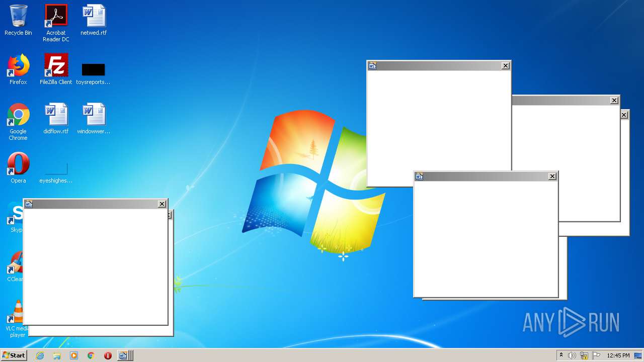Activate the Word taskbar button
Viewport: 644px width, 362px height.
(125, 355)
